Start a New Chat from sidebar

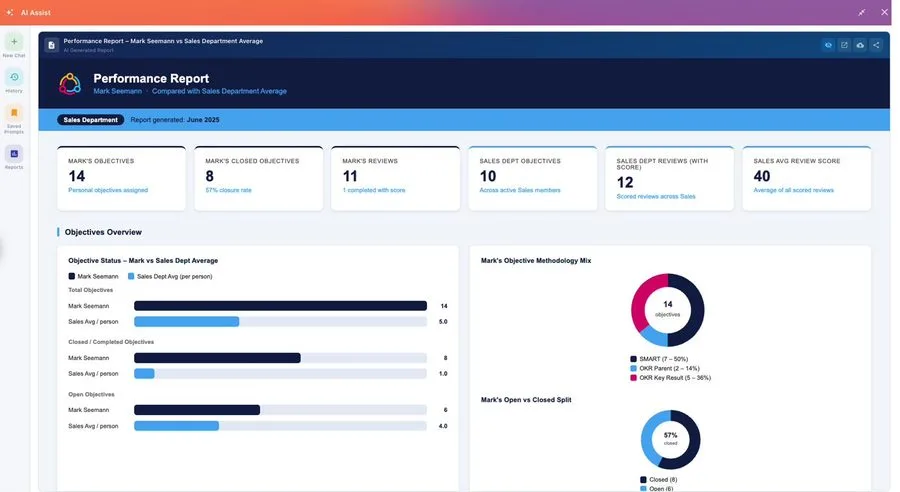click(x=14, y=42)
